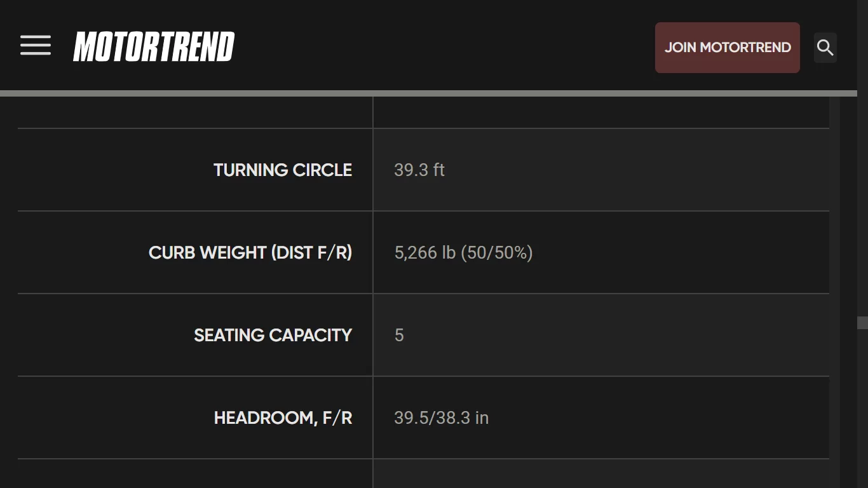Select the Curb Weight (Dist F/R) label
The width and height of the screenshot is (868, 488).
coord(250,253)
